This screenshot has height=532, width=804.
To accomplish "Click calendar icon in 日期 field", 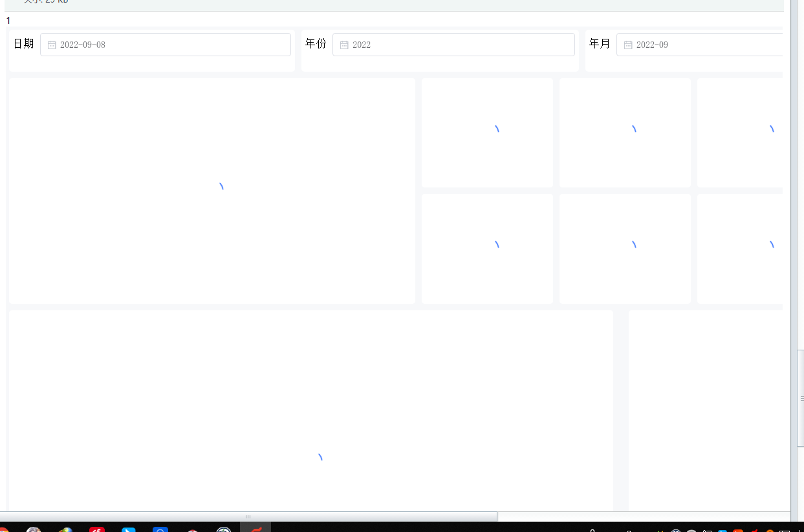I will (52, 45).
